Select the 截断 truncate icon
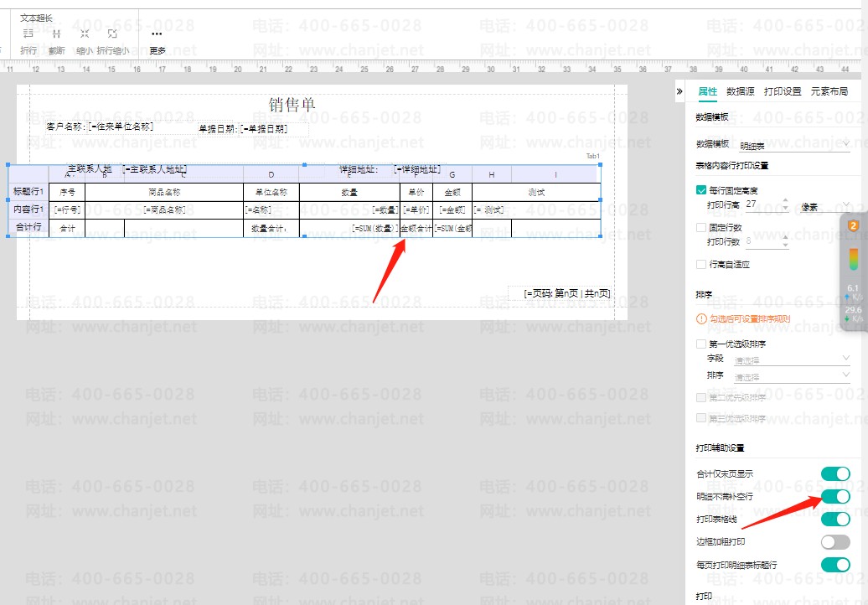The image size is (868, 605). click(56, 34)
